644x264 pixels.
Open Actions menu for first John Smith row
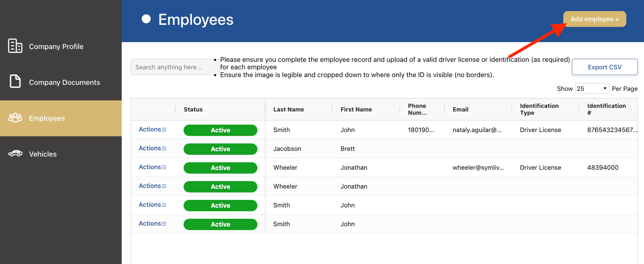click(x=153, y=129)
